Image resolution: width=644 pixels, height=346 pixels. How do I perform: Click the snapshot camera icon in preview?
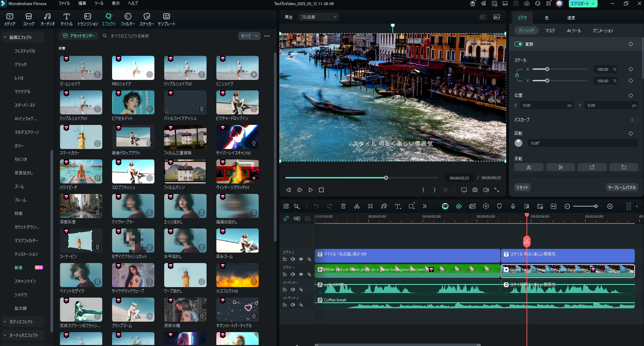point(475,190)
